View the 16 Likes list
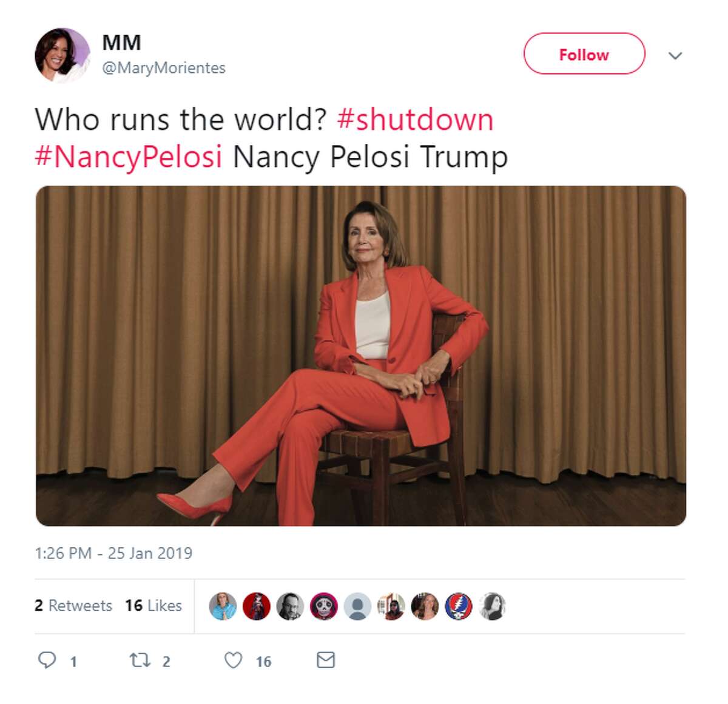Screen dimensions: 728x704 tap(153, 606)
